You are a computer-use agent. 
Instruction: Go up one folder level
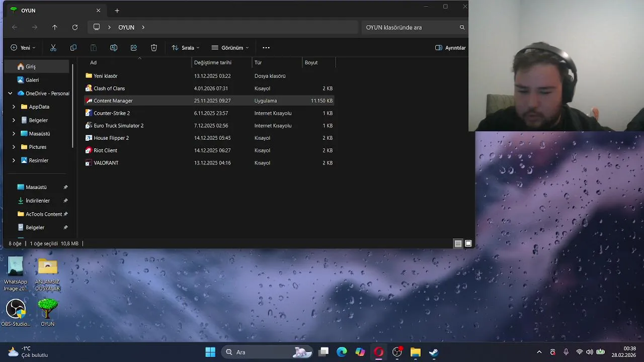pos(55,27)
